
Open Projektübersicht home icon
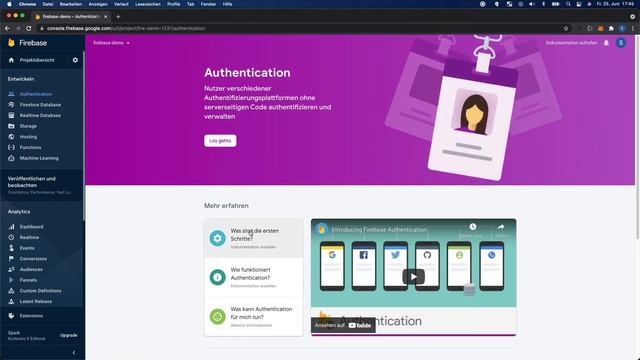pyautogui.click(x=11, y=60)
